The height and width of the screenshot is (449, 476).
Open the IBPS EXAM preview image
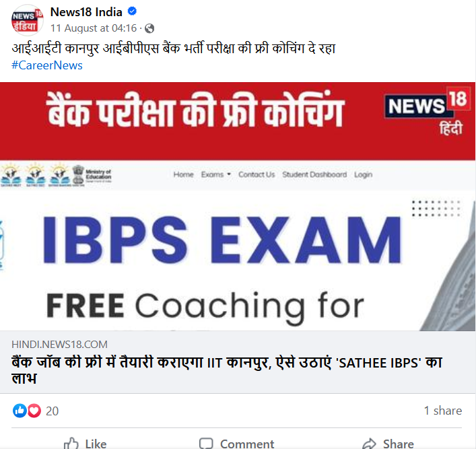pyautogui.click(x=238, y=246)
